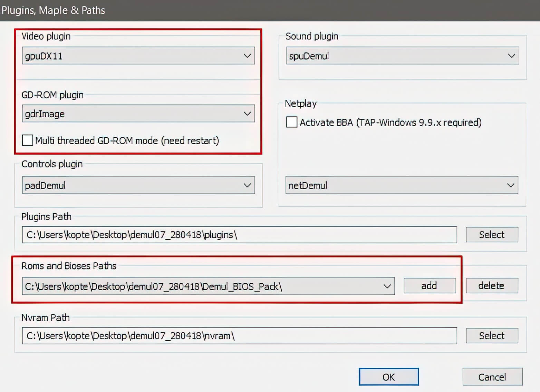Expand the GD-ROM plugin gdrImage dropdown
This screenshot has width=540, height=392.
(138, 114)
